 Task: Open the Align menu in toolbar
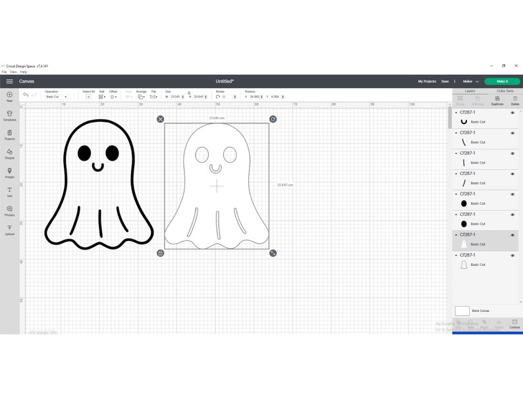pyautogui.click(x=128, y=97)
